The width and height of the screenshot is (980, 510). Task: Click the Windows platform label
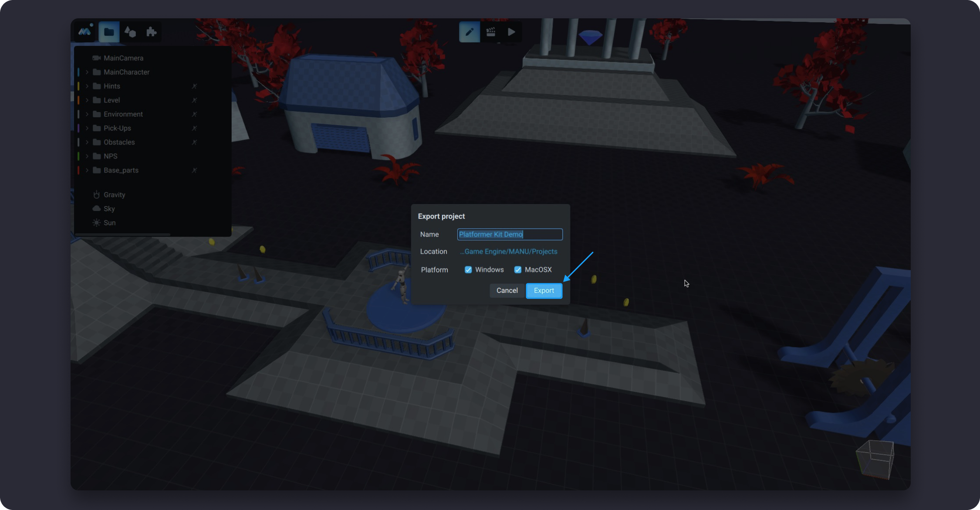click(490, 270)
